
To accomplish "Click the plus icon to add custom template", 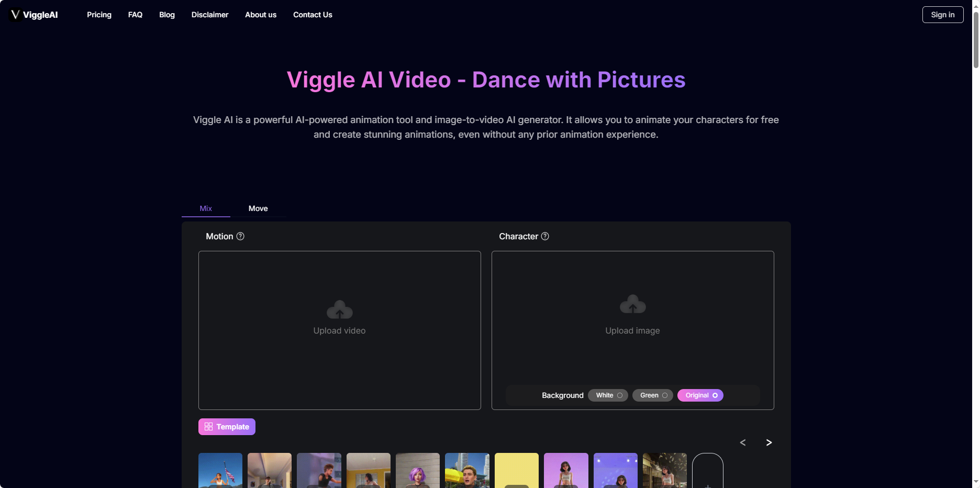I will tap(708, 485).
